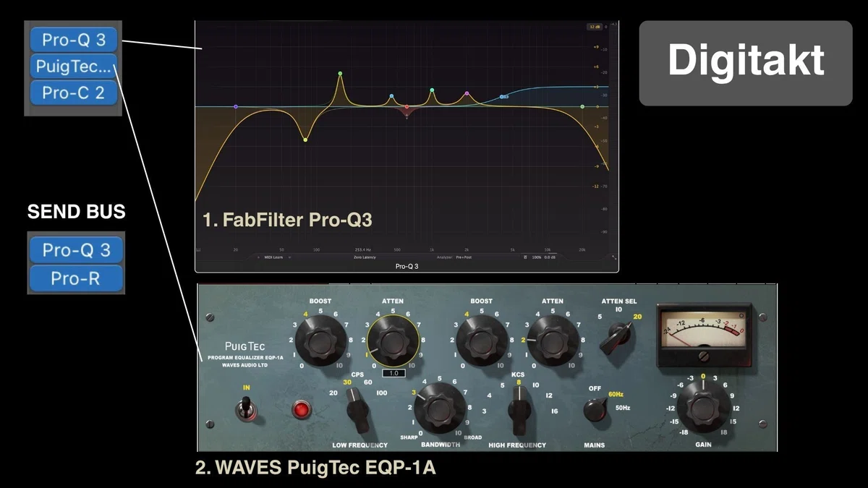This screenshot has height=488, width=868.
Task: Select the blue high-shelf band node near 4k
Action: [502, 96]
